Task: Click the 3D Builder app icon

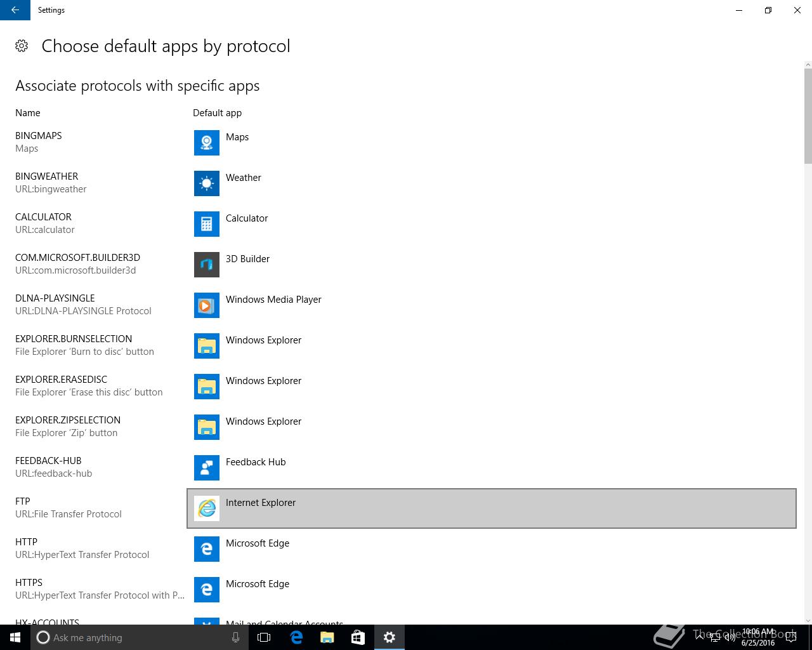Action: (207, 265)
